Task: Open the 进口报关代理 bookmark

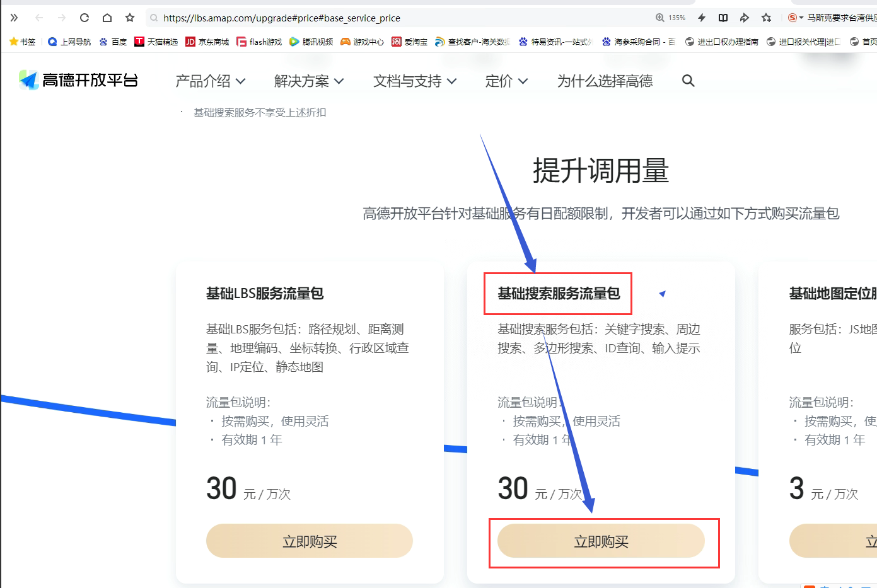Action: point(804,42)
